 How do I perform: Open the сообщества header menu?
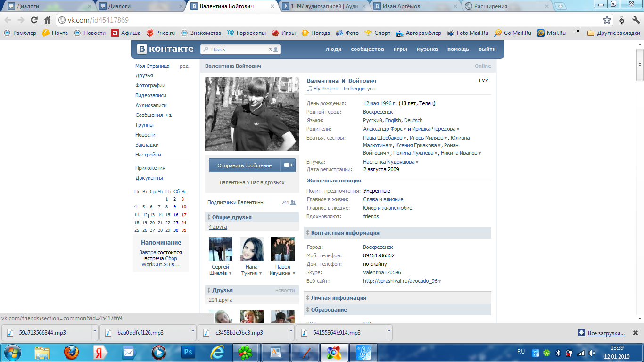(367, 49)
